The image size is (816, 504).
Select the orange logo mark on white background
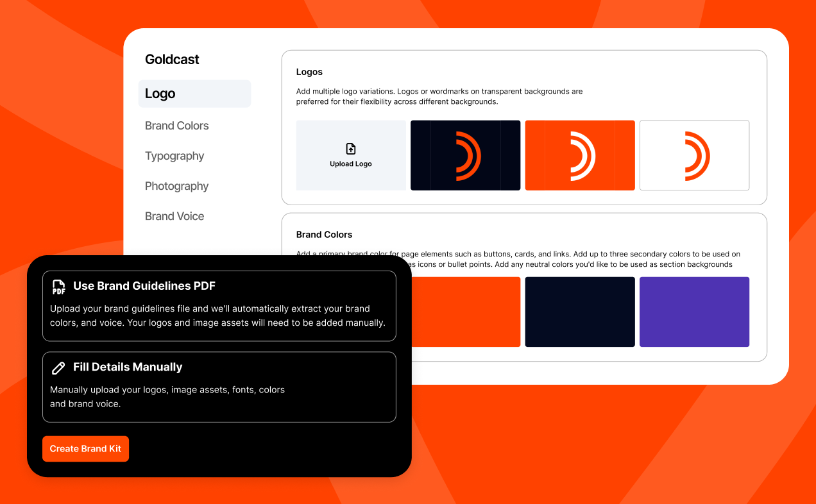pos(694,155)
